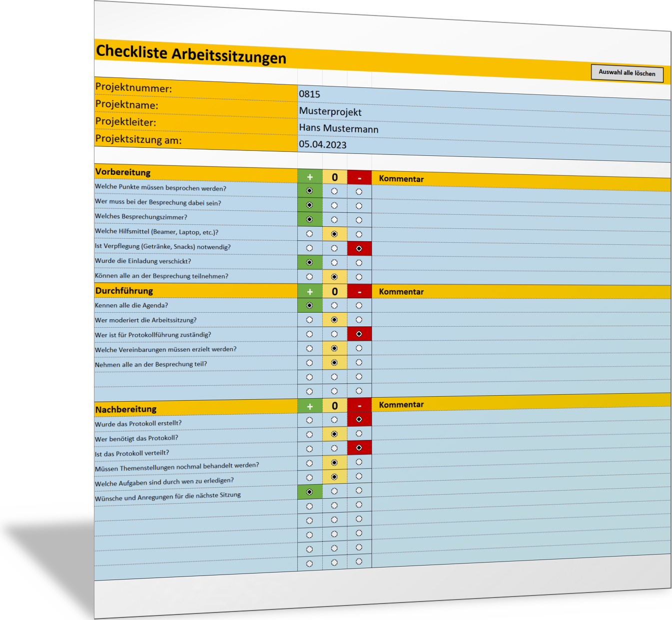The height and width of the screenshot is (620, 672).
Task: Select zero radio for 'Kennen alle die Agenda?'
Action: (334, 305)
